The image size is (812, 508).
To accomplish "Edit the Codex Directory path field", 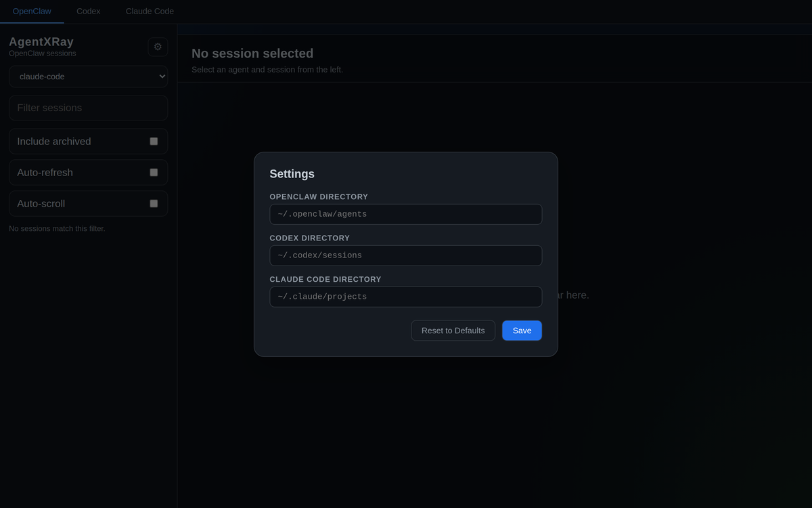I will [x=406, y=255].
